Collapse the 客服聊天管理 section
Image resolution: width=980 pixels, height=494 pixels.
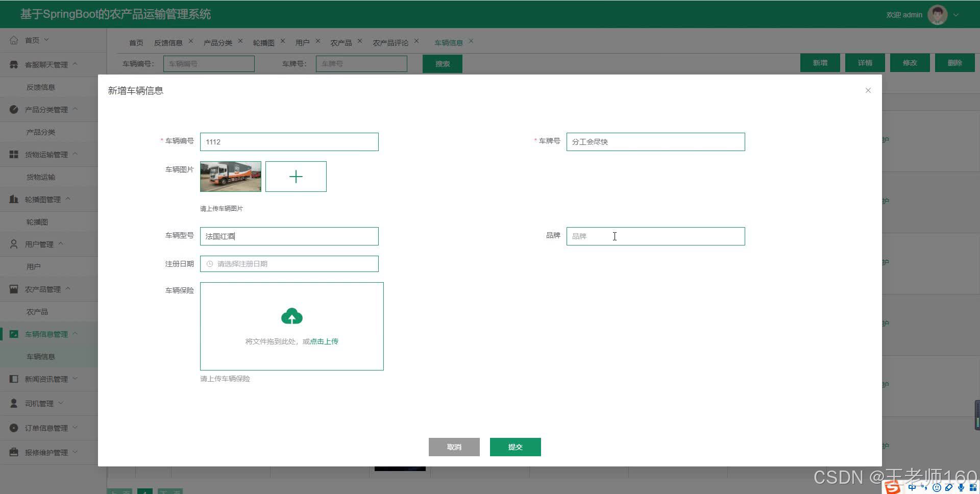click(x=75, y=64)
